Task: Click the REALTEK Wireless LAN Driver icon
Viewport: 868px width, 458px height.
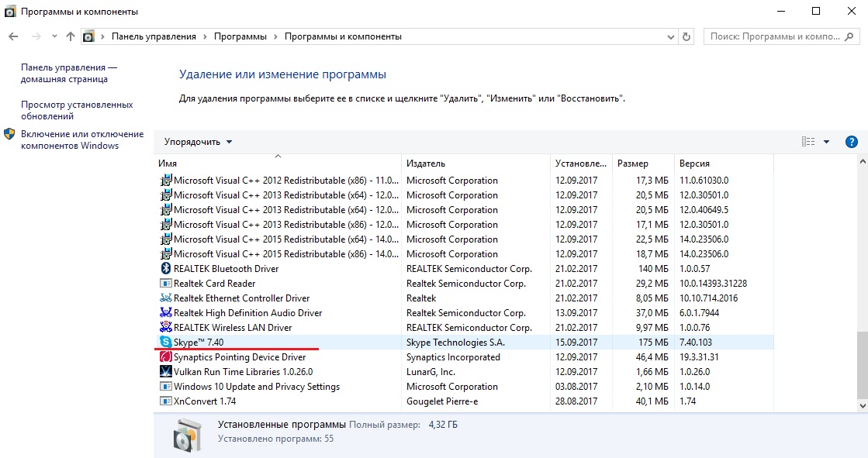Action: [x=165, y=328]
